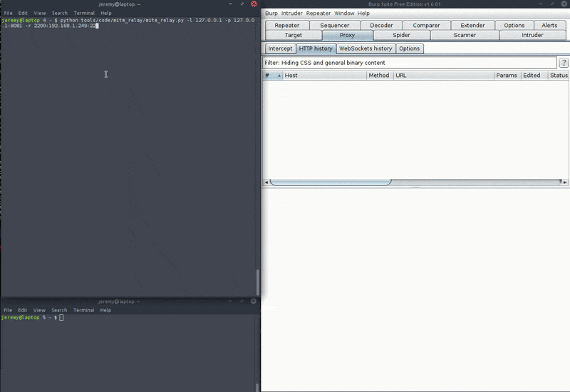This screenshot has height=392, width=570.
Task: Click the bottom terminal prompt line
Action: click(33, 317)
